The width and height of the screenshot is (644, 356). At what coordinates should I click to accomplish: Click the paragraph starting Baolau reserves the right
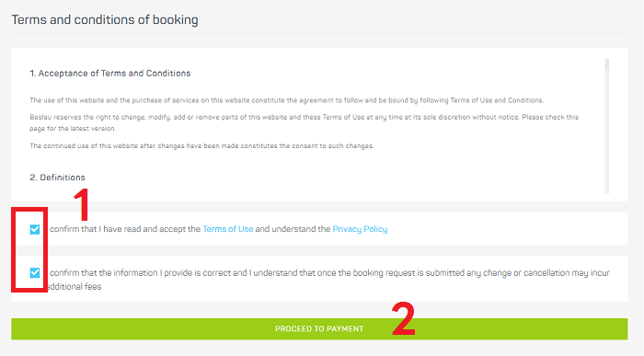(304, 122)
